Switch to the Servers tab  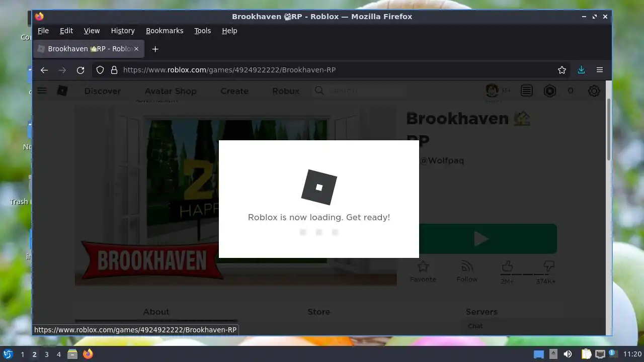(481, 312)
